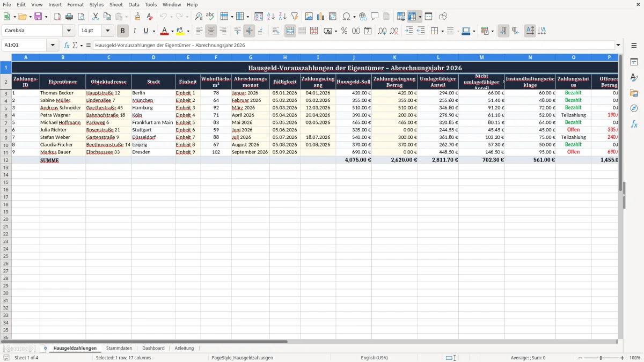Click the zoom slider in the status bar
This screenshot has width=644, height=362.
(601, 358)
